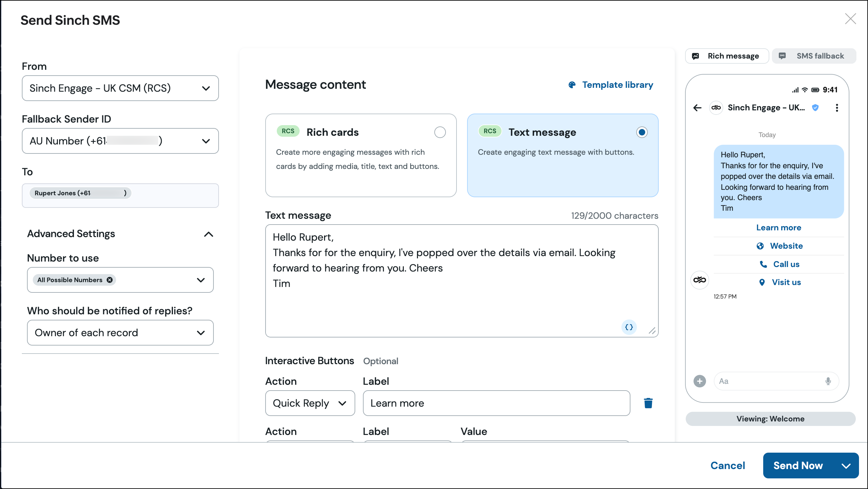The height and width of the screenshot is (489, 868).
Task: Click the Send Now button
Action: [x=798, y=466]
